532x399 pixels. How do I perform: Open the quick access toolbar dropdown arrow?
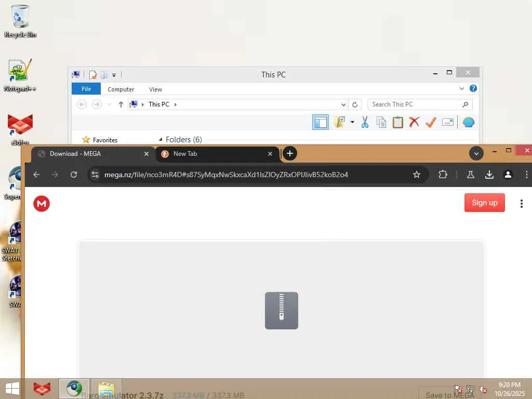tap(114, 75)
